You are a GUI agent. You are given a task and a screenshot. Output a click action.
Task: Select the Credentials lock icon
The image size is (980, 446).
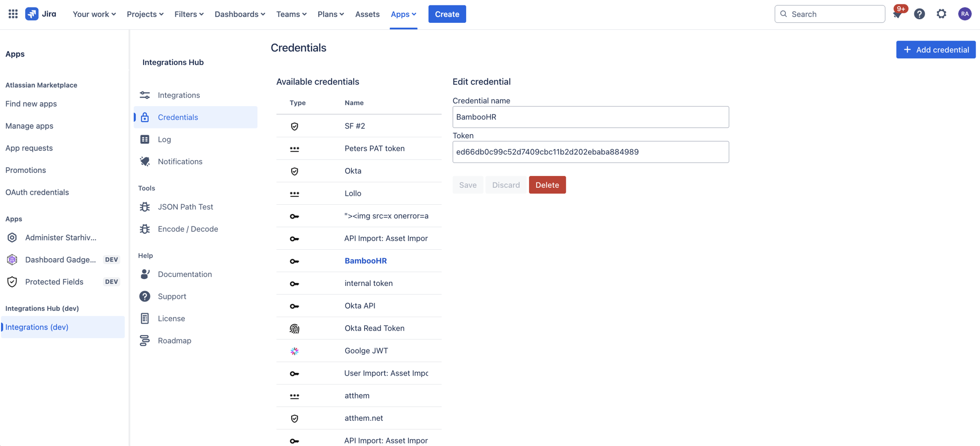click(145, 117)
